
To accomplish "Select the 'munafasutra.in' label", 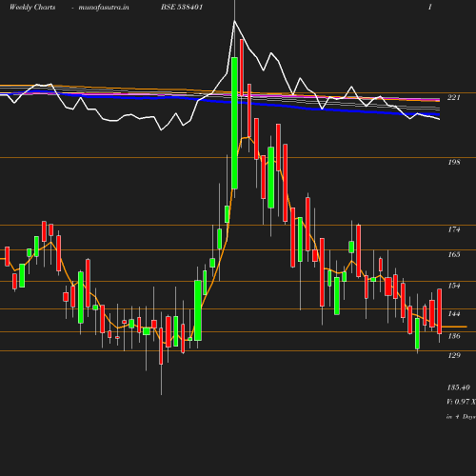I will click(104, 7).
